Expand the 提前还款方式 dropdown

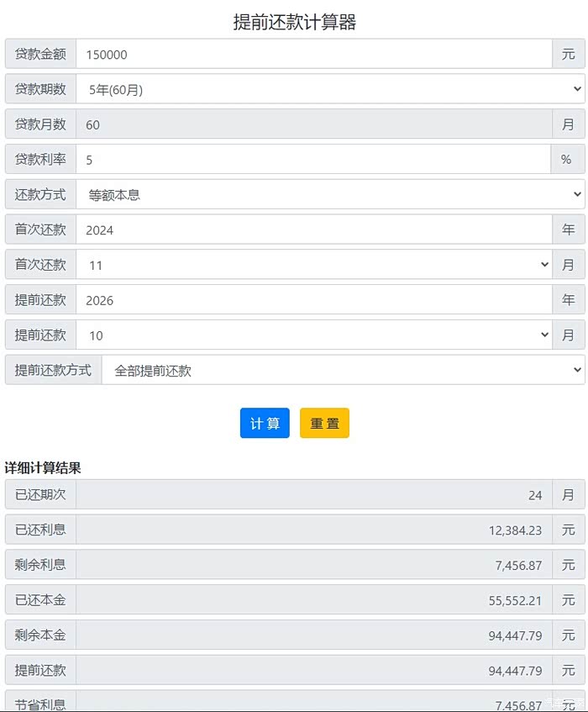[x=343, y=370]
